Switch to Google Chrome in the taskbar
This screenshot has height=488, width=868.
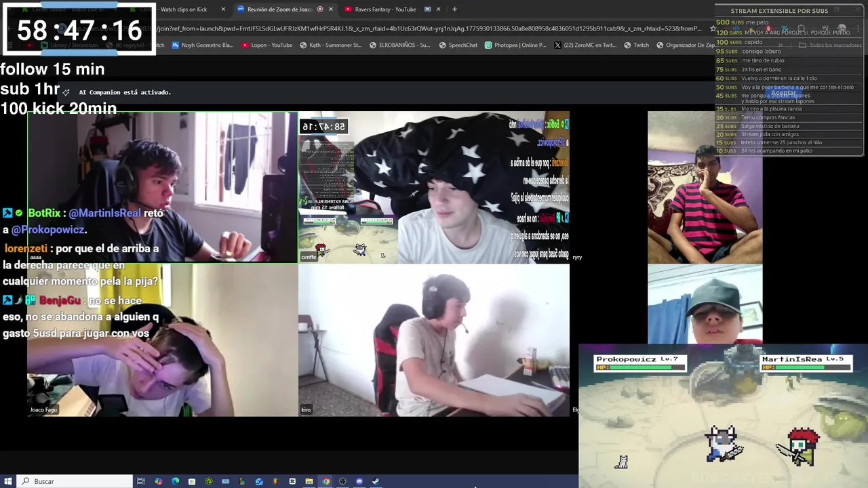point(325,481)
